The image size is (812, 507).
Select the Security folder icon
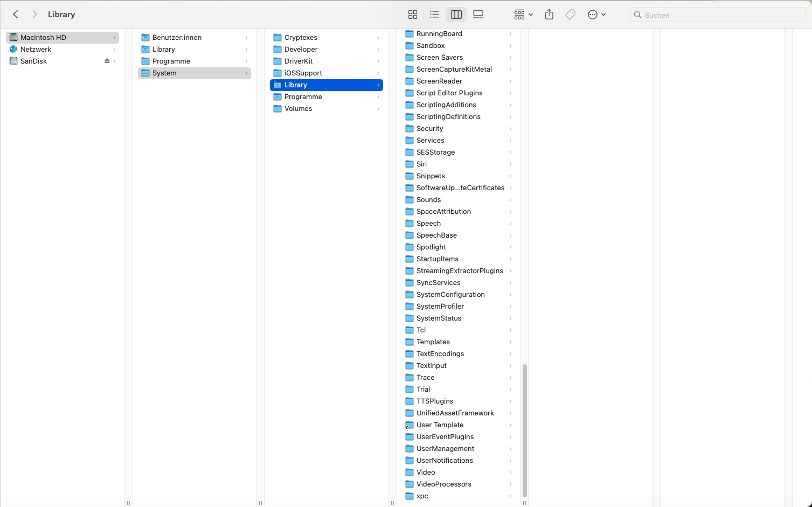410,128
